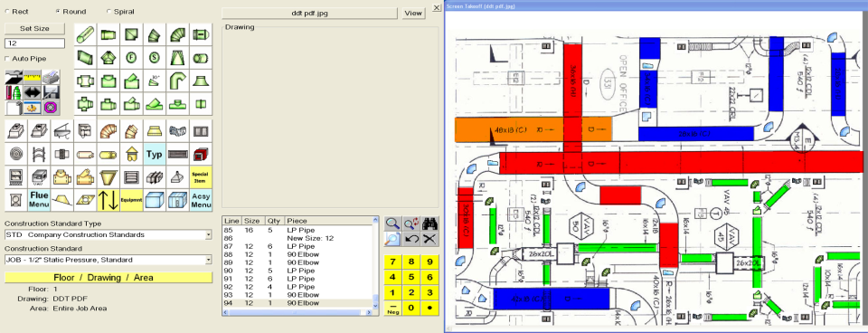Click keypad number 0
This screenshot has height=333, width=868.
(410, 308)
